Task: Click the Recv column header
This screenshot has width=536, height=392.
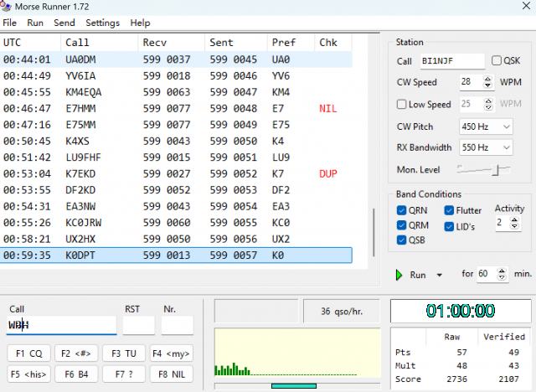Action: coord(172,43)
